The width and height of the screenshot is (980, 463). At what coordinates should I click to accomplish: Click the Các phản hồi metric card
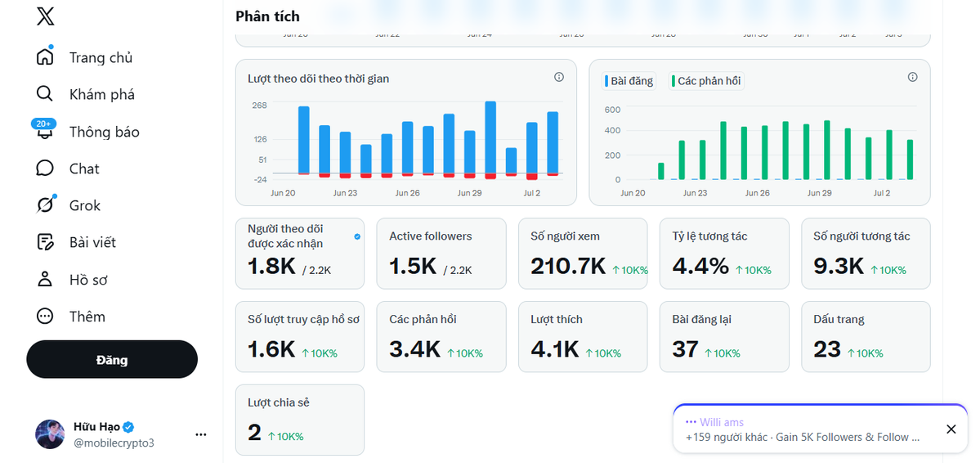(441, 336)
